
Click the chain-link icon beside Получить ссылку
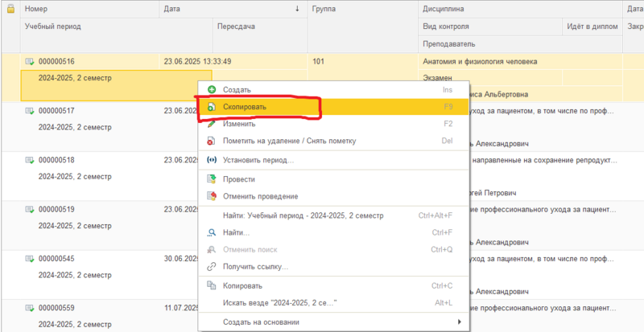click(x=212, y=266)
